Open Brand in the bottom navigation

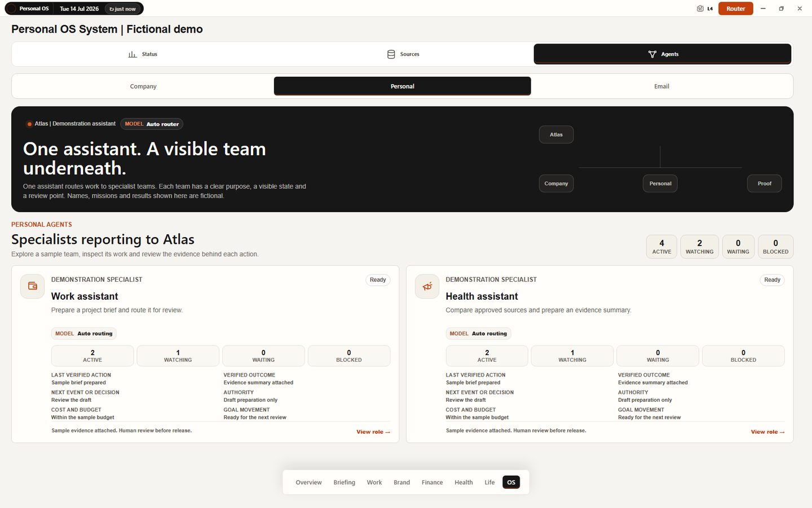pyautogui.click(x=401, y=483)
